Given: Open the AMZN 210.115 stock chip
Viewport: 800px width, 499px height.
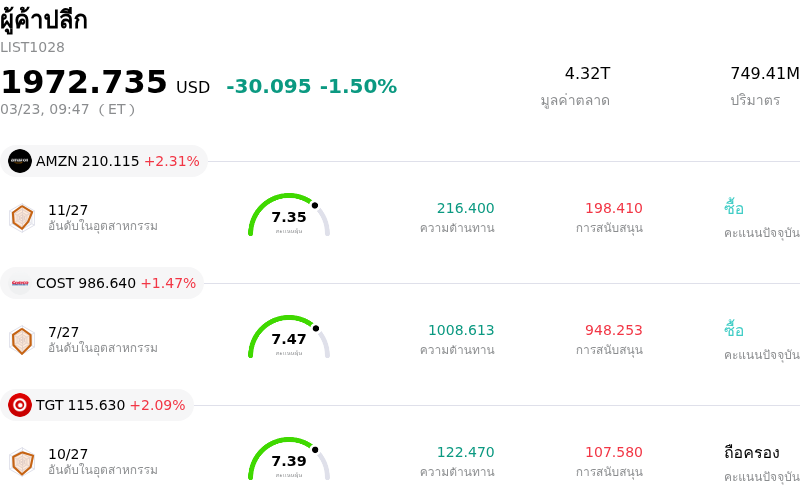Looking at the screenshot, I should click(104, 161).
